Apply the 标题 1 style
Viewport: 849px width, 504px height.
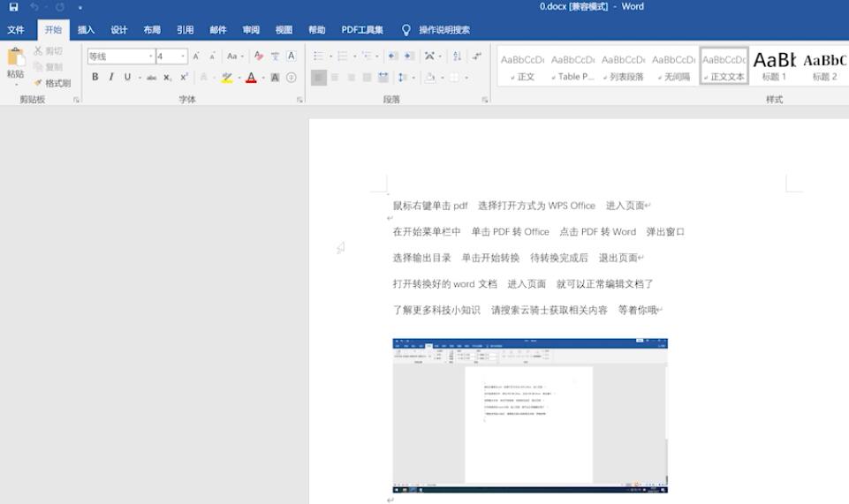click(774, 67)
